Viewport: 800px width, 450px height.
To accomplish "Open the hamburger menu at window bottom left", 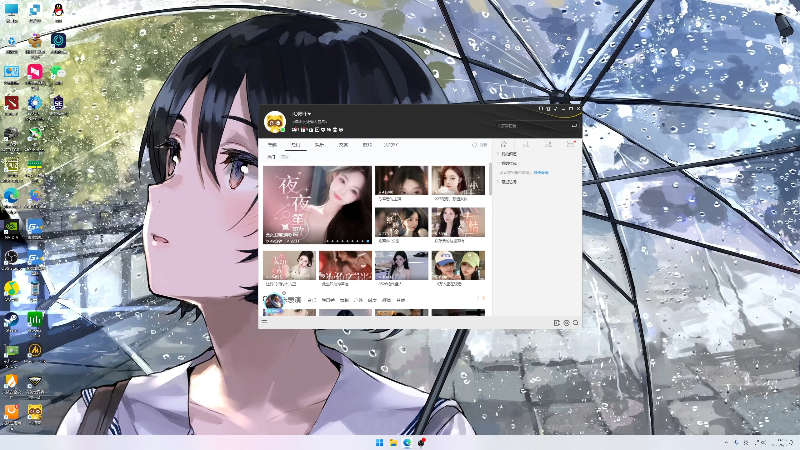I will (x=264, y=321).
